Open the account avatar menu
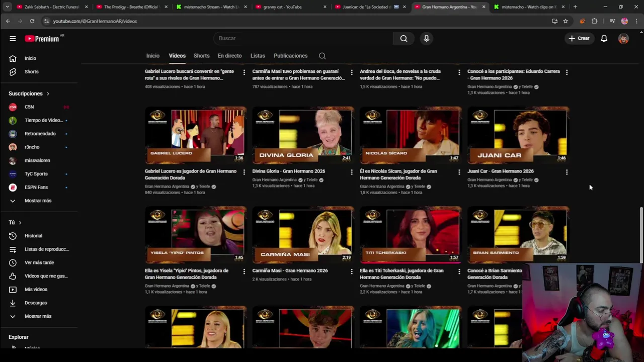The width and height of the screenshot is (644, 362). pyautogui.click(x=623, y=38)
